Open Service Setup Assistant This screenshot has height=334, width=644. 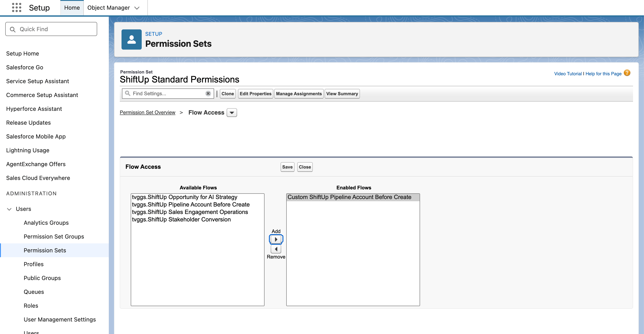point(38,81)
